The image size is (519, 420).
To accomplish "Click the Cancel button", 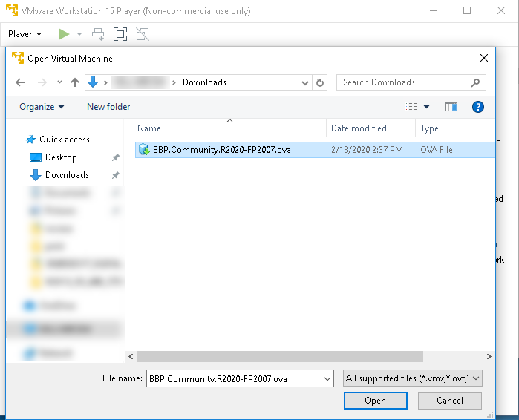I will point(449,401).
